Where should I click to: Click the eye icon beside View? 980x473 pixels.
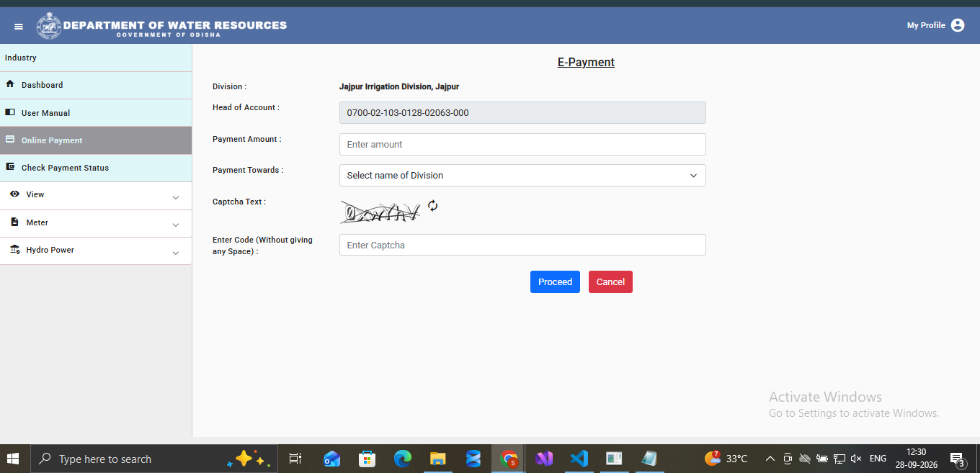point(14,194)
